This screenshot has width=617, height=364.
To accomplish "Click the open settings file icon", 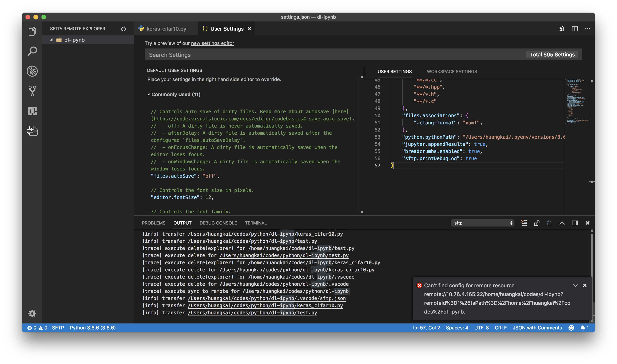I will coord(561,29).
